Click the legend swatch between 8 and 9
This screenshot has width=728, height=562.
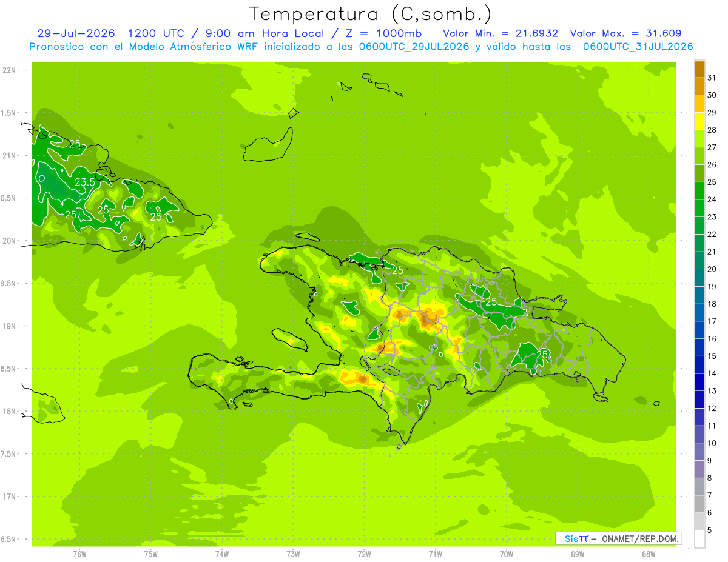(699, 469)
